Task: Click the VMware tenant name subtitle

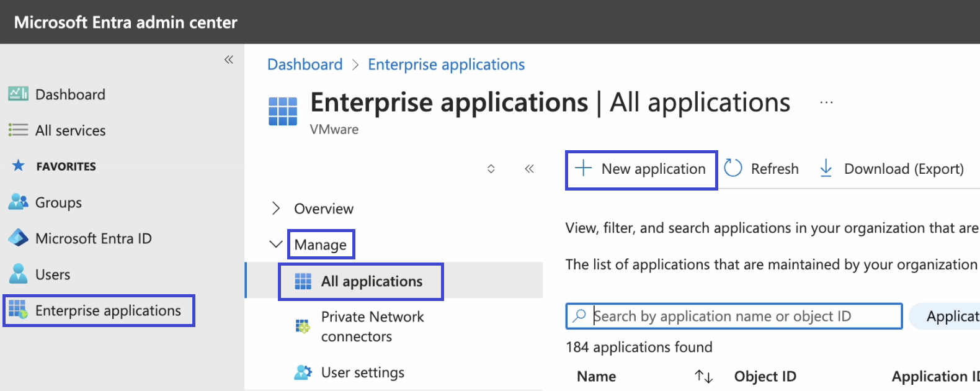Action: 334,129
